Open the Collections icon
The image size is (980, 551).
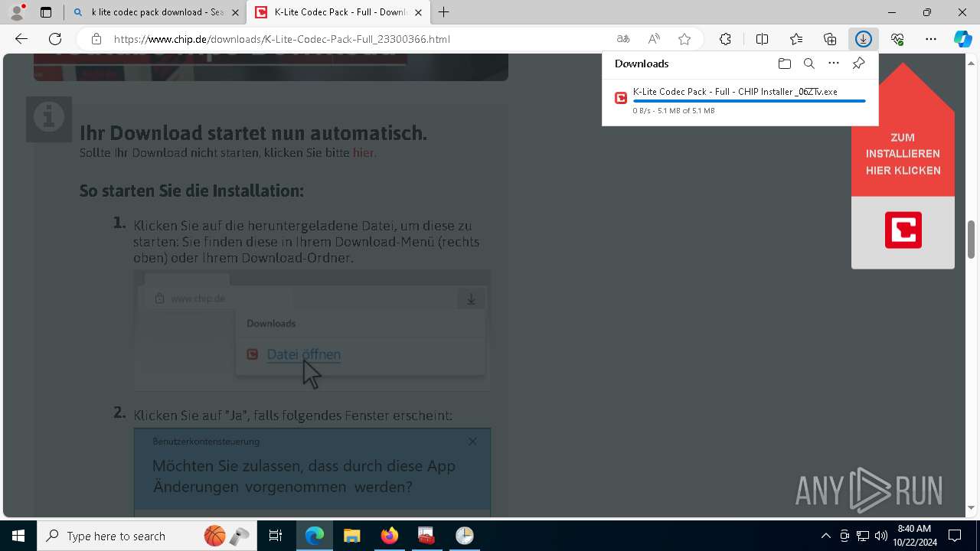(830, 39)
